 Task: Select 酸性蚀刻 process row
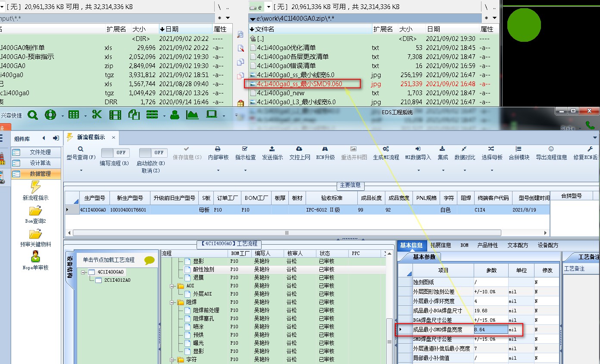(273, 269)
